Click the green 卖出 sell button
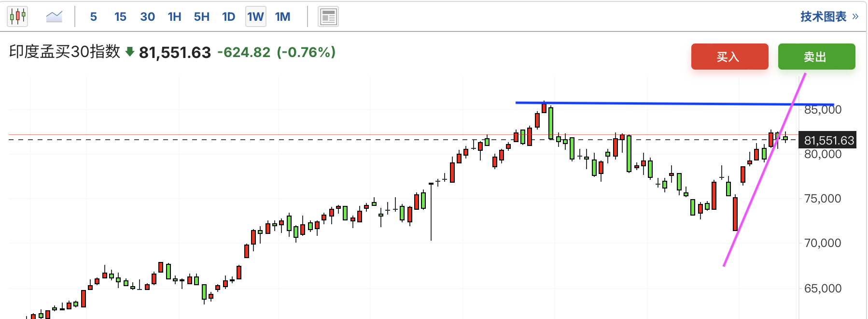 [816, 57]
